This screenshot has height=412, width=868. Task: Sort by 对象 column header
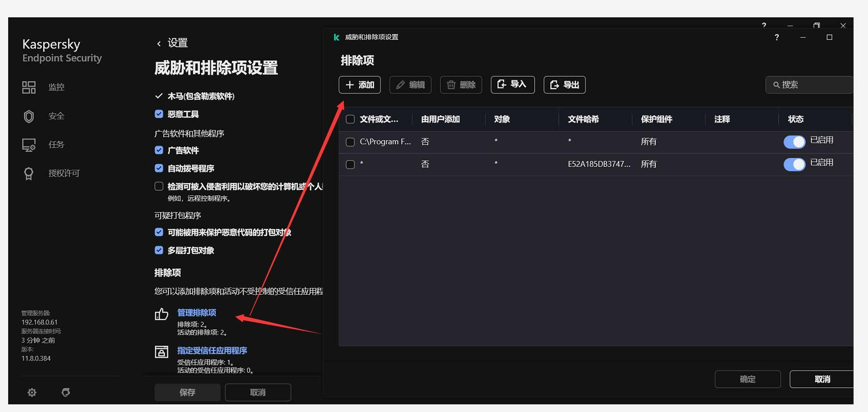click(502, 119)
